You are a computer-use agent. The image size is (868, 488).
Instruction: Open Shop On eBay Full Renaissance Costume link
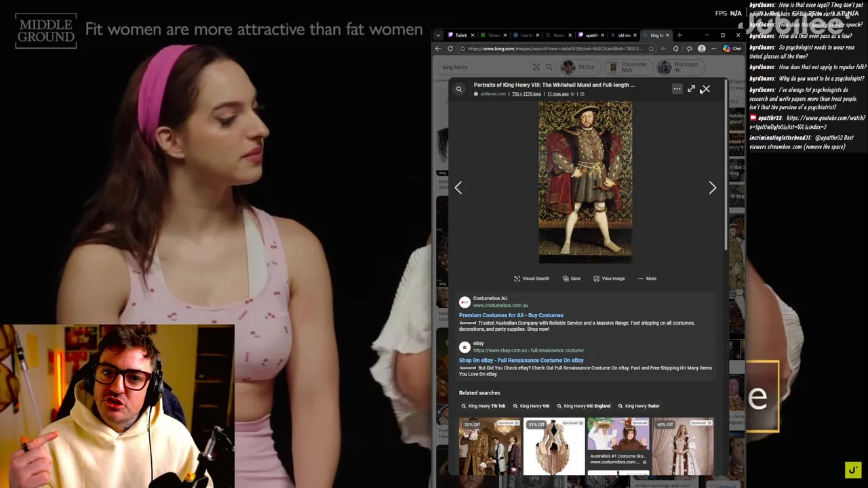521,361
